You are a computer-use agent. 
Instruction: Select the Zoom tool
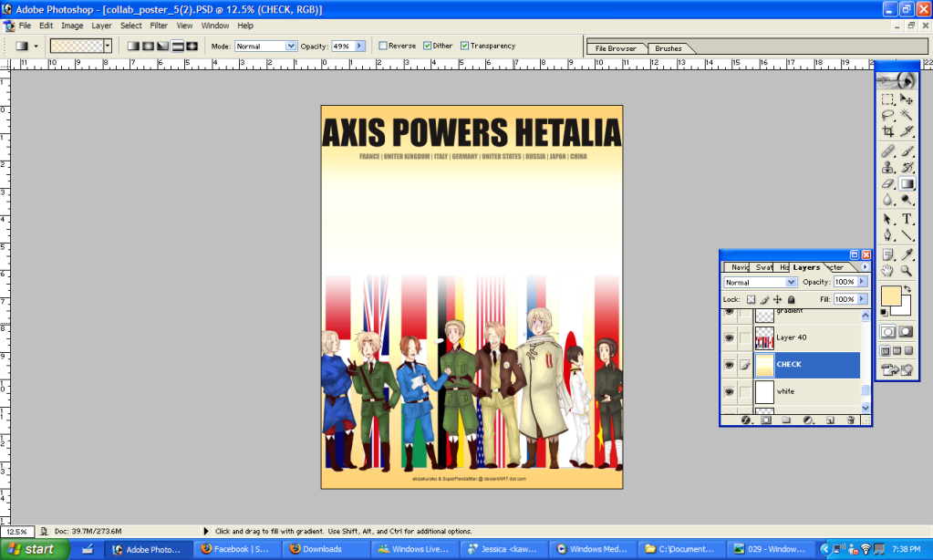coord(907,271)
